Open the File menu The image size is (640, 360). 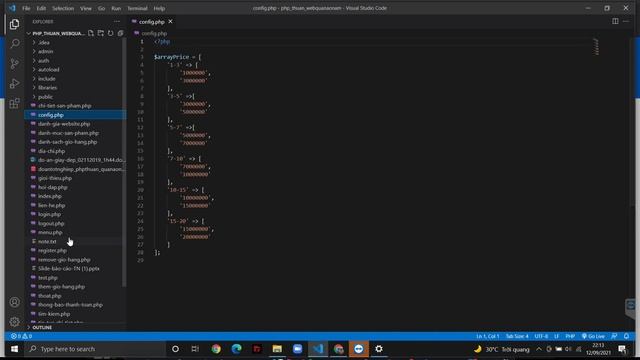[26, 8]
